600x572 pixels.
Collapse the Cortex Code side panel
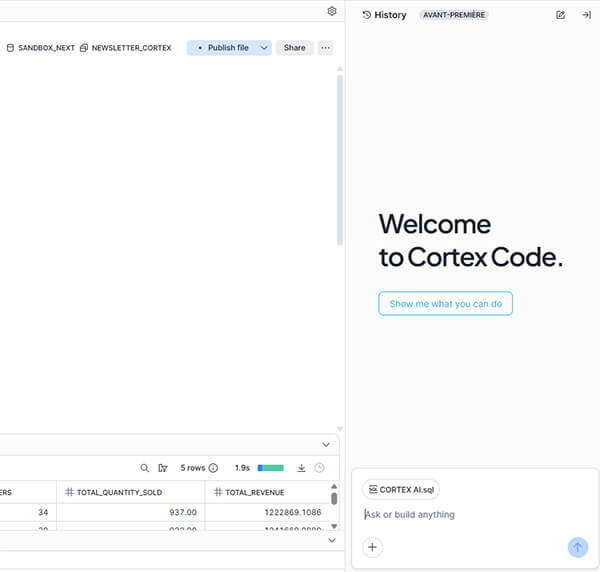[586, 15]
